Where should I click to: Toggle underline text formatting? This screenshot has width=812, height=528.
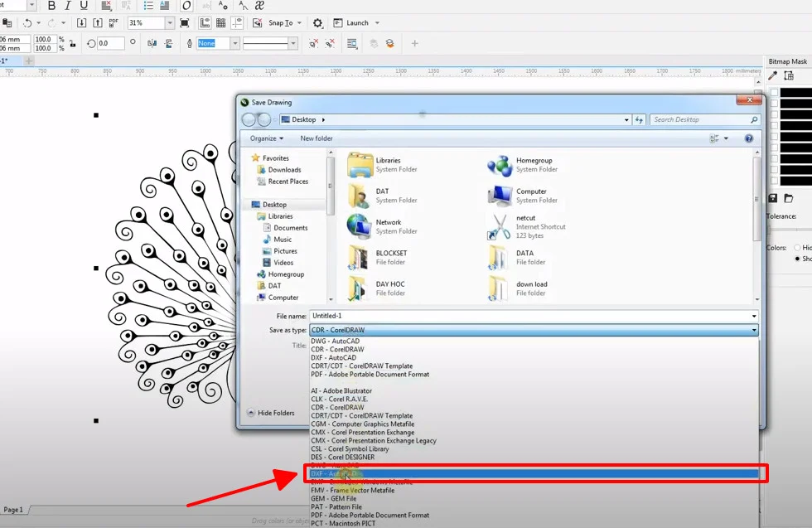pos(84,6)
